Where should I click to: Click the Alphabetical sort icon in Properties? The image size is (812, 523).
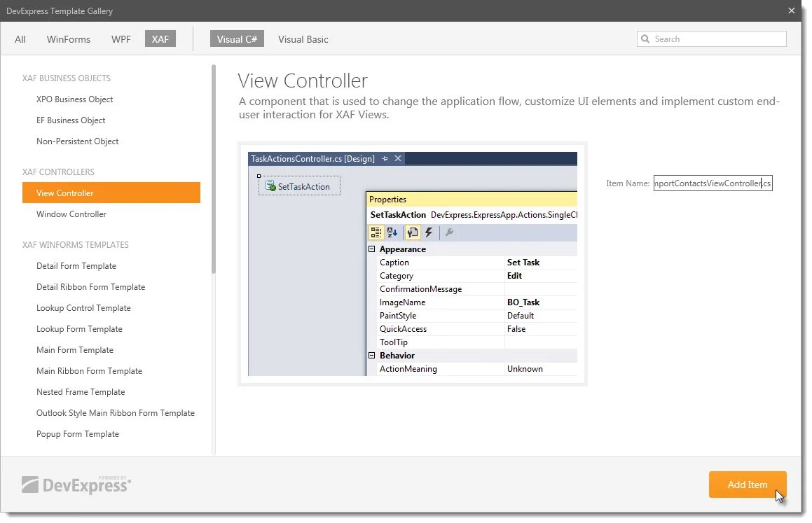coord(392,232)
